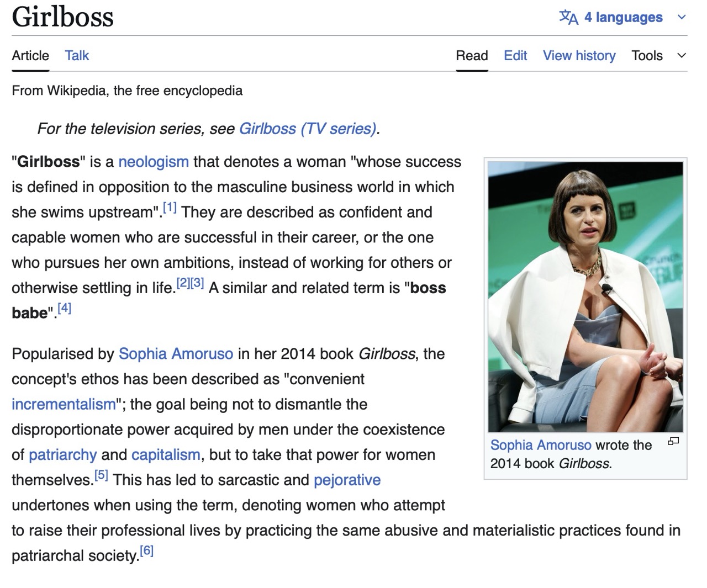Open the Sophia Amoruso link in the image caption

(541, 445)
